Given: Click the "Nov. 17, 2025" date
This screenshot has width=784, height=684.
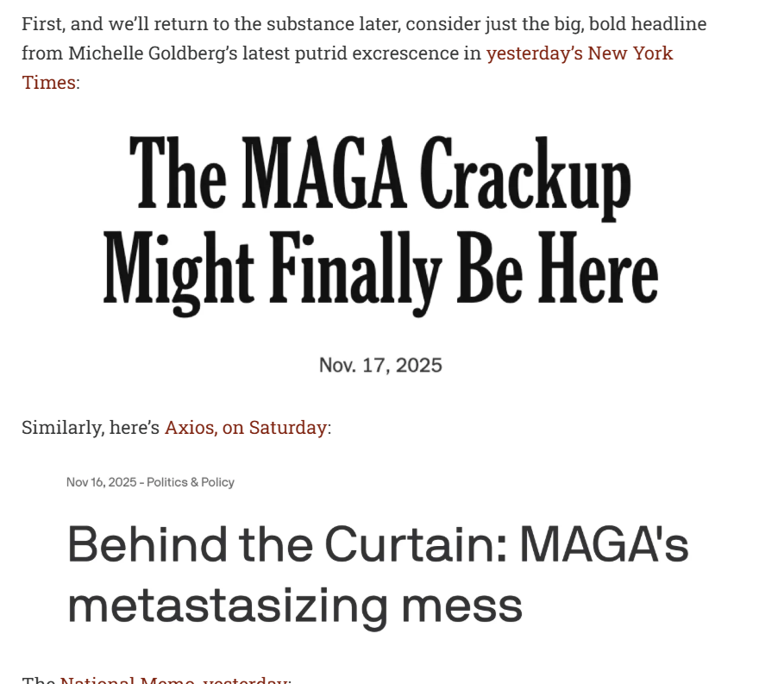Looking at the screenshot, I should click(x=380, y=365).
